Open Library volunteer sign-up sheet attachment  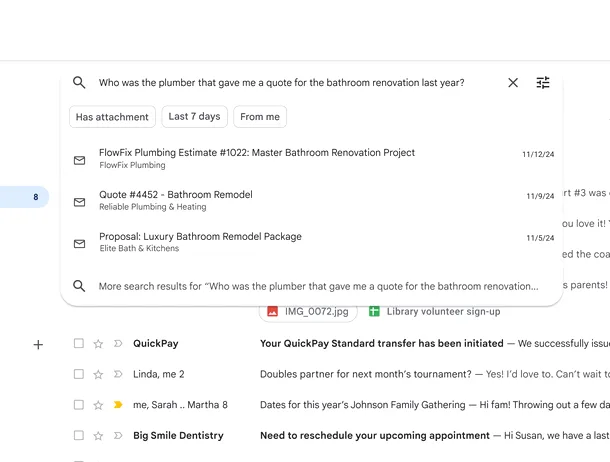435,312
